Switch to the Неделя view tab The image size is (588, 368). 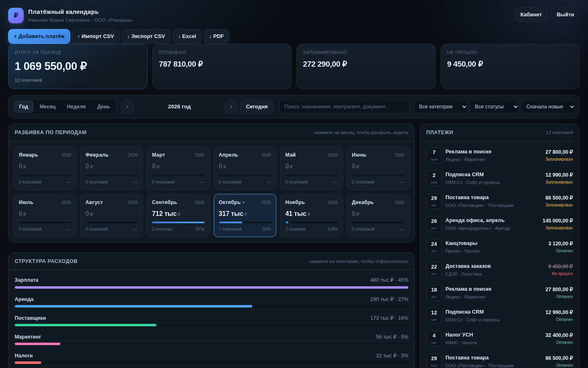point(76,107)
